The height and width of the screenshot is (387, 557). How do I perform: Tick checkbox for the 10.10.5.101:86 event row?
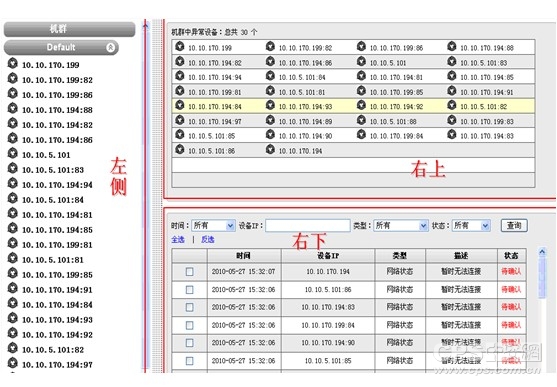190,290
